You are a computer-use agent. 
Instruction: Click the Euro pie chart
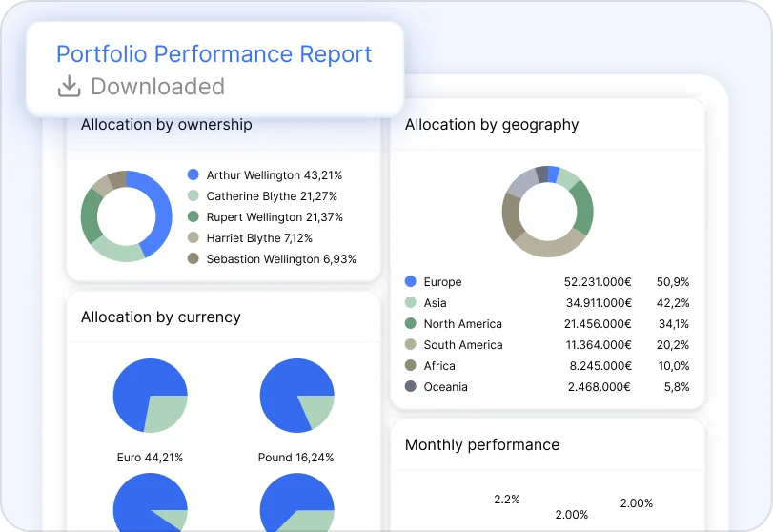(151, 396)
